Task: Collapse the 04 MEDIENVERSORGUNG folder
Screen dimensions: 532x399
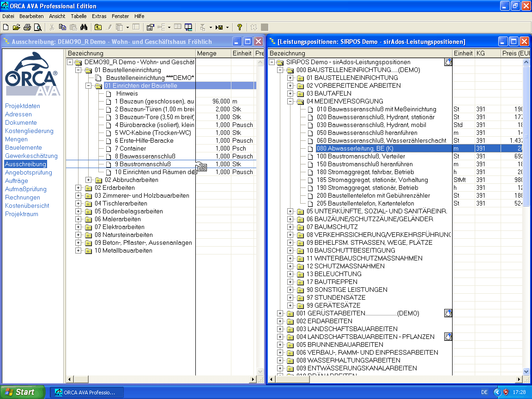Action: coord(290,101)
